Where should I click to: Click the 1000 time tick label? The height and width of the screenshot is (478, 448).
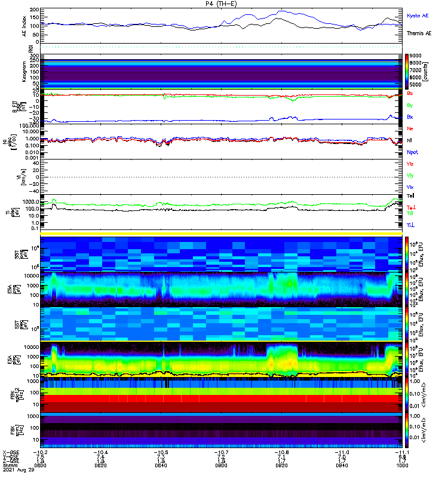tap(402, 465)
